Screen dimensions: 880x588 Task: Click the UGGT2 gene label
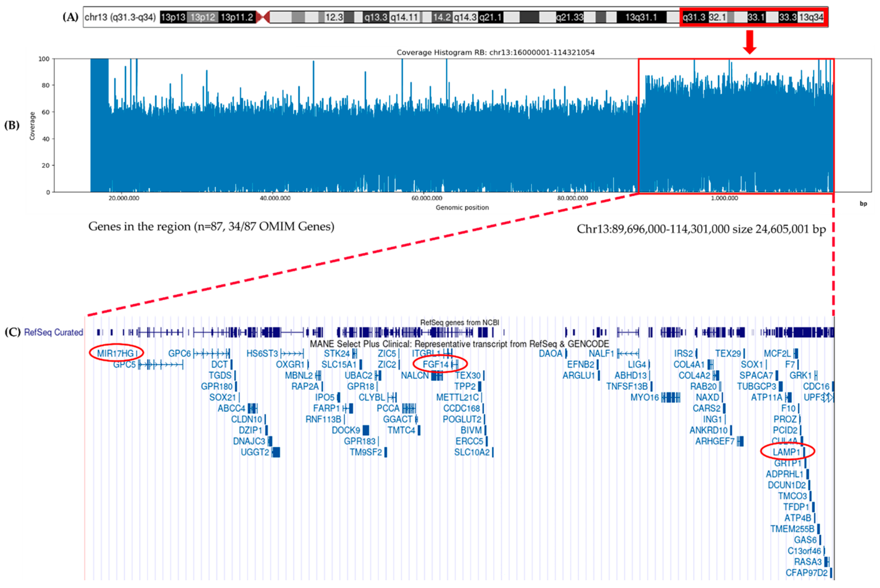(x=255, y=452)
